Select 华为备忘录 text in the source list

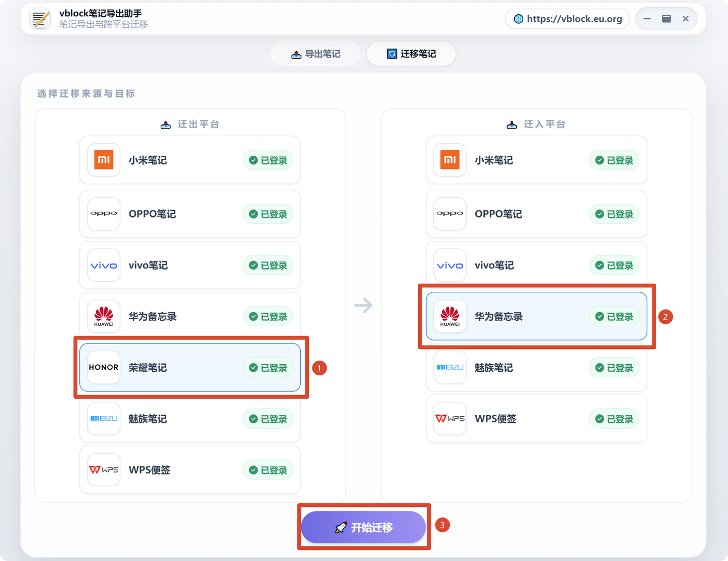coord(153,317)
